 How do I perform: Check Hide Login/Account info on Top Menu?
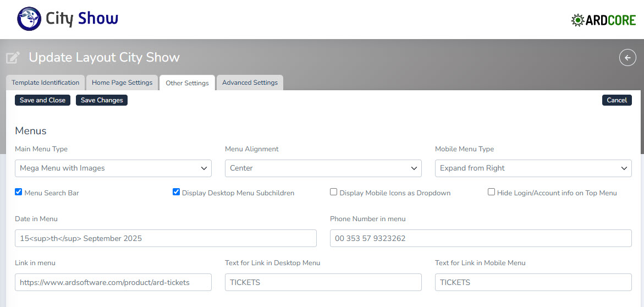coord(492,192)
